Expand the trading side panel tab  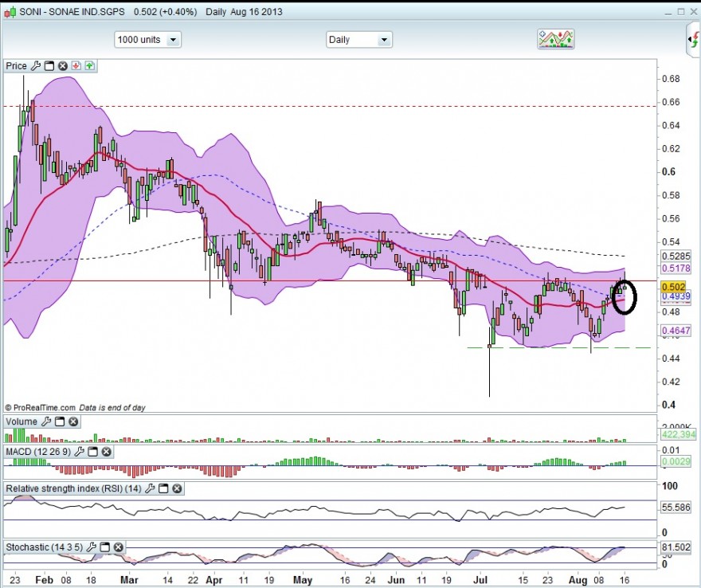tap(693, 39)
